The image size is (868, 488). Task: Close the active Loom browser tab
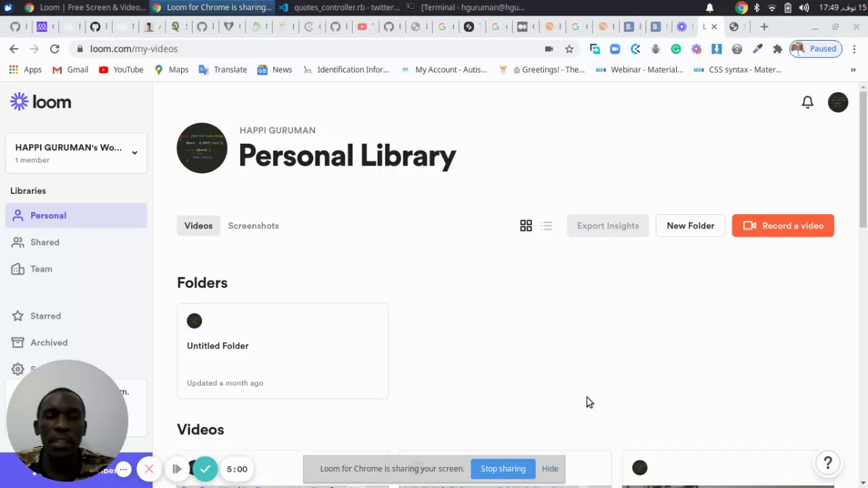pos(714,26)
